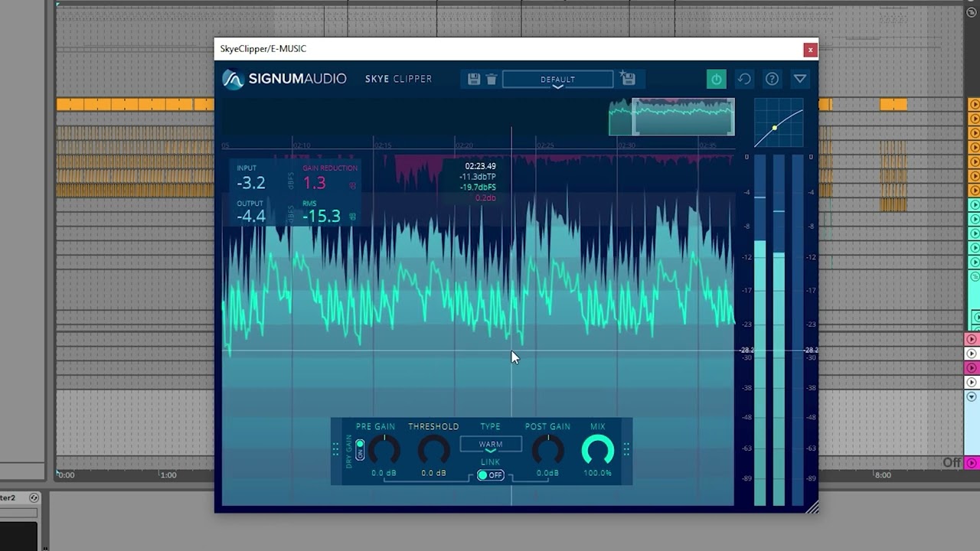This screenshot has width=980, height=551.
Task: Click the light-blue track unfold arrow in DAW
Action: coord(972,397)
